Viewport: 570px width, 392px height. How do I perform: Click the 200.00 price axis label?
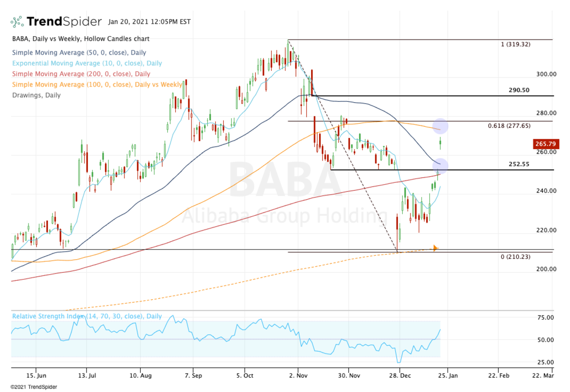546,269
